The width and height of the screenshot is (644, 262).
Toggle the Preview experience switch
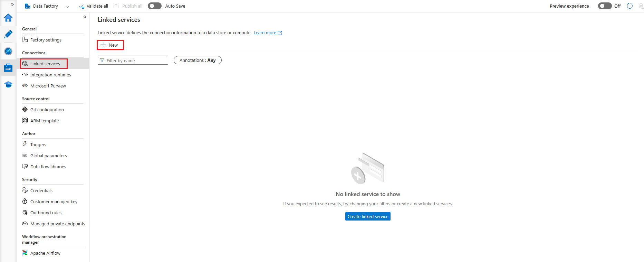pos(605,6)
